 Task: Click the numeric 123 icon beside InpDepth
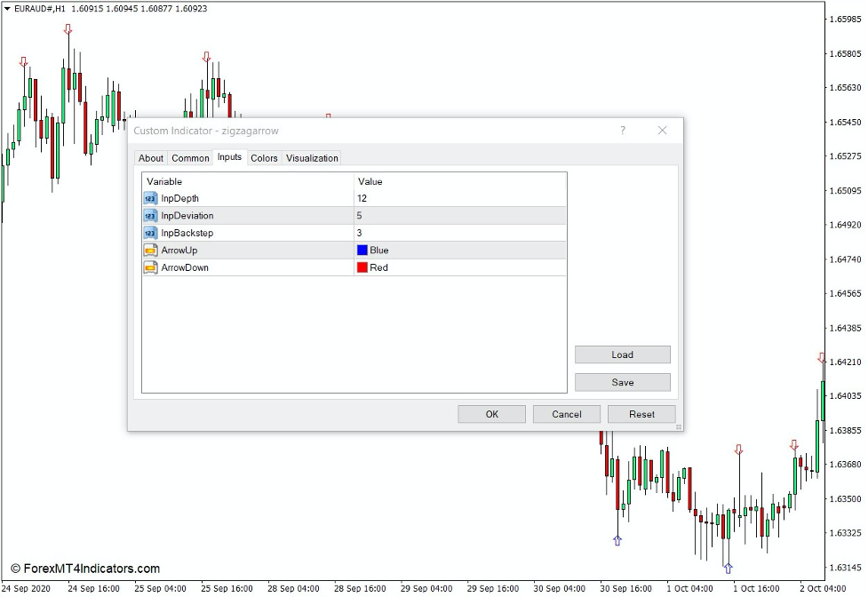click(149, 198)
